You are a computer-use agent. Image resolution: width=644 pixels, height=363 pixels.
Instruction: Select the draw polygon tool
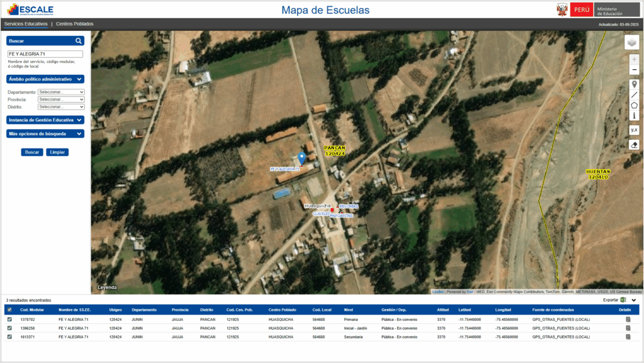click(x=634, y=105)
